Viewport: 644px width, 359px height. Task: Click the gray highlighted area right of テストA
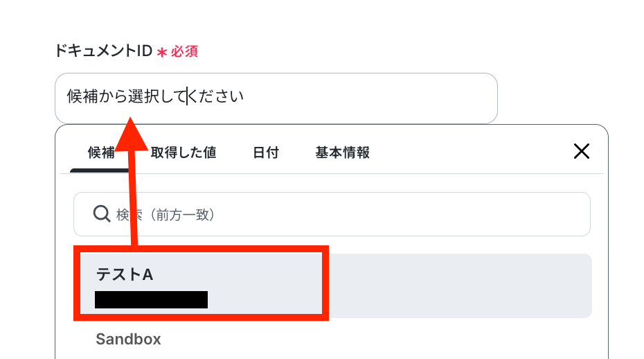(x=457, y=286)
